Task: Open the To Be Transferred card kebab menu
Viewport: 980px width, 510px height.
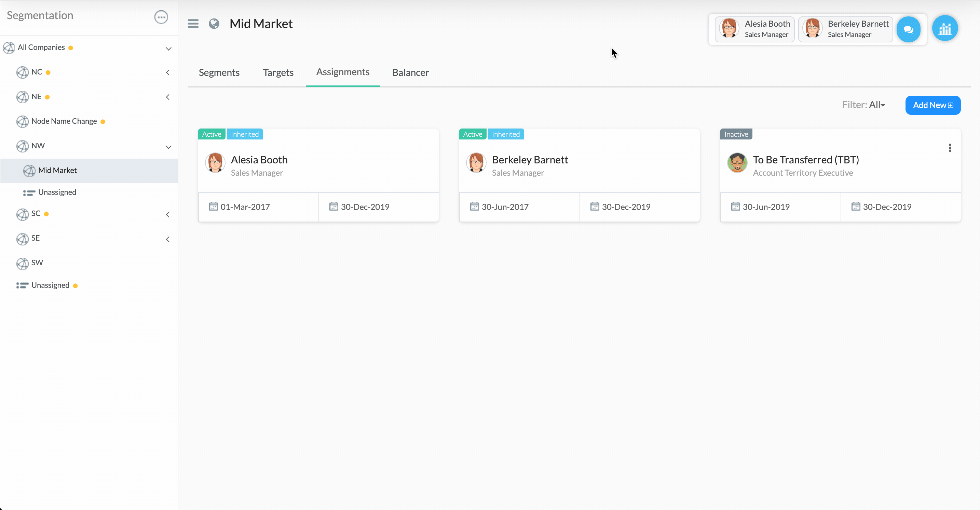Action: point(950,148)
